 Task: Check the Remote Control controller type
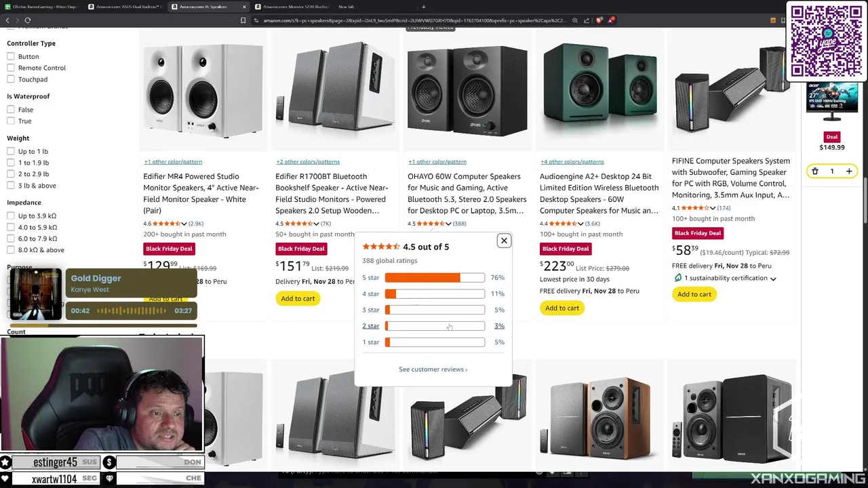coord(11,68)
